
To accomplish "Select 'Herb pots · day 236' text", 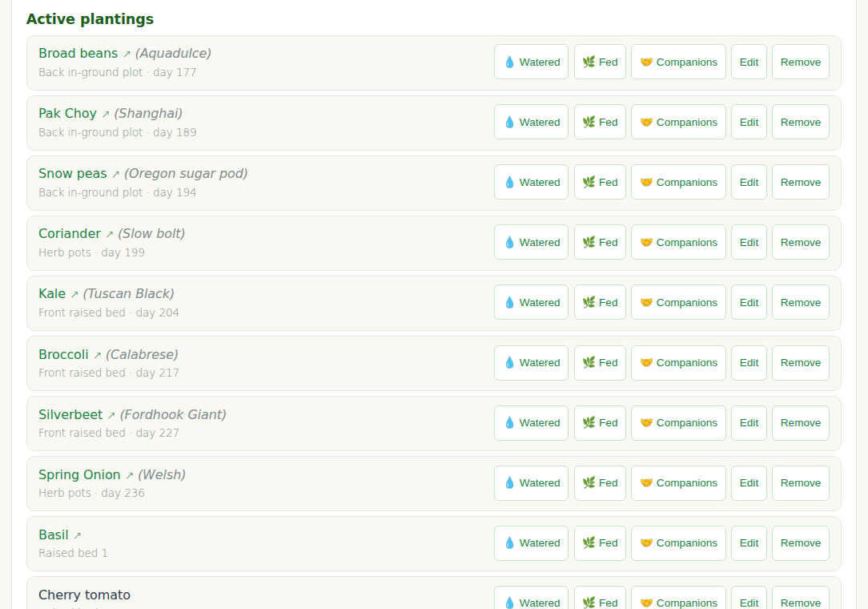I will [91, 493].
